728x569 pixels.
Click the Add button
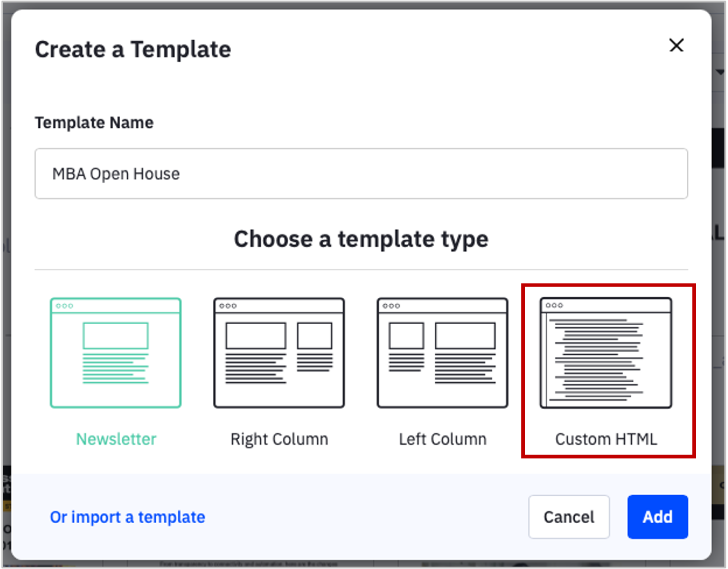657,517
